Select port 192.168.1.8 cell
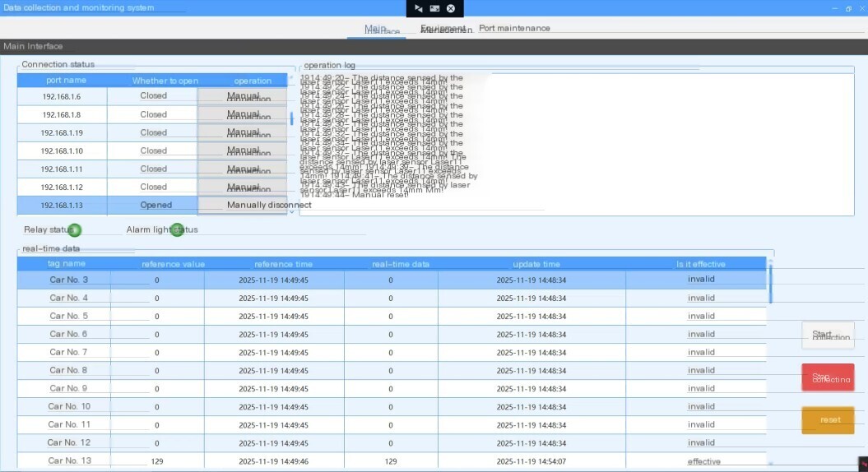868x472 pixels. click(x=62, y=114)
